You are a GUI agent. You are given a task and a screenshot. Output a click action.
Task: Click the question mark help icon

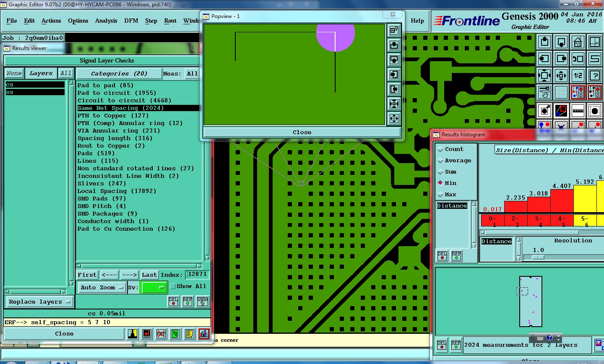click(x=595, y=76)
